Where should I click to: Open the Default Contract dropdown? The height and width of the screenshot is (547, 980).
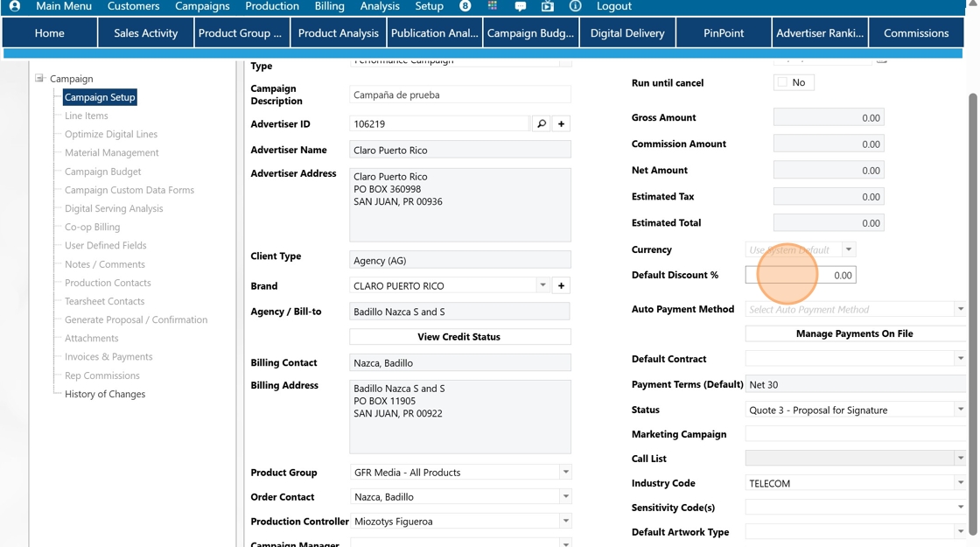(x=960, y=358)
